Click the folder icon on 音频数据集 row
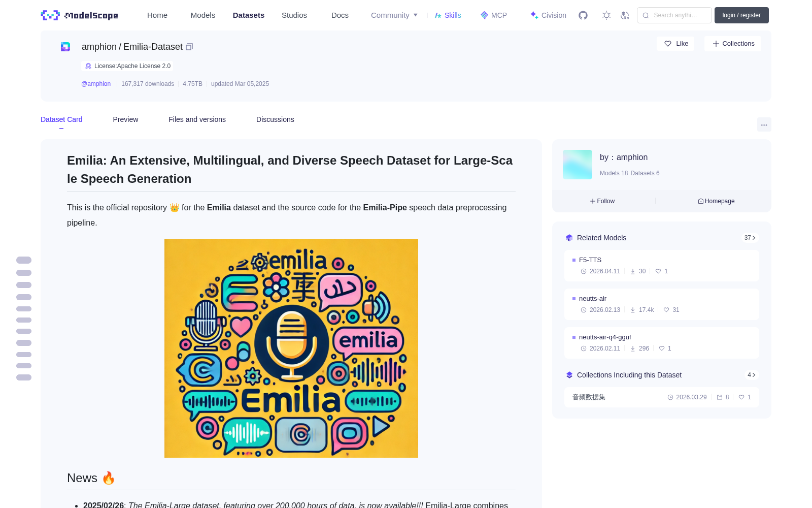Image resolution: width=812 pixels, height=508 pixels. click(720, 397)
